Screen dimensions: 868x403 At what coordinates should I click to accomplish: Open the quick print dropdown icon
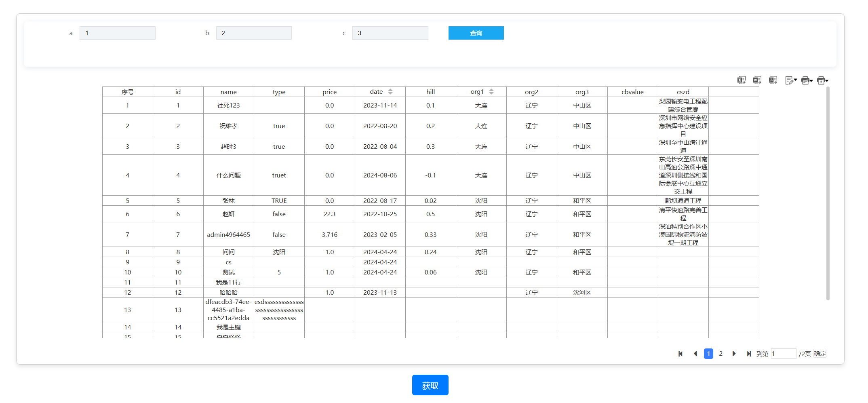click(x=822, y=80)
